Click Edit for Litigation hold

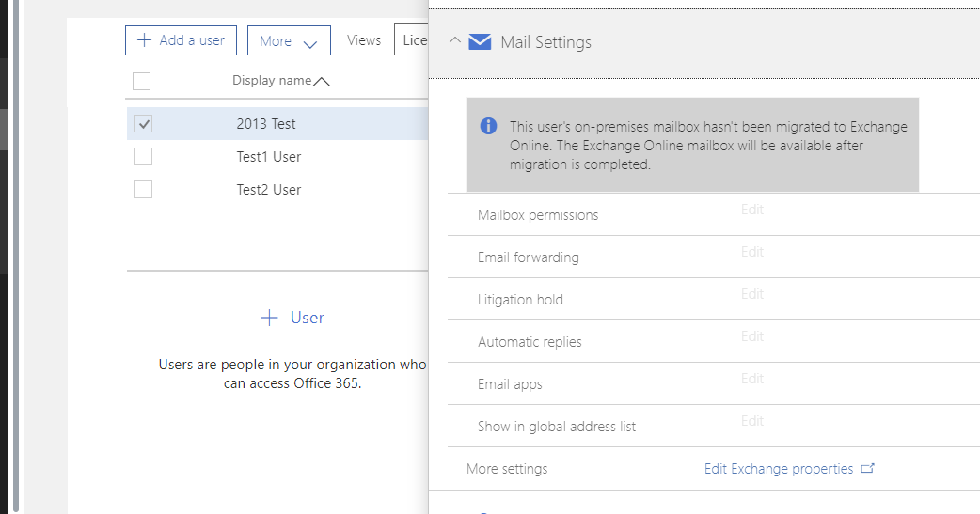click(752, 294)
